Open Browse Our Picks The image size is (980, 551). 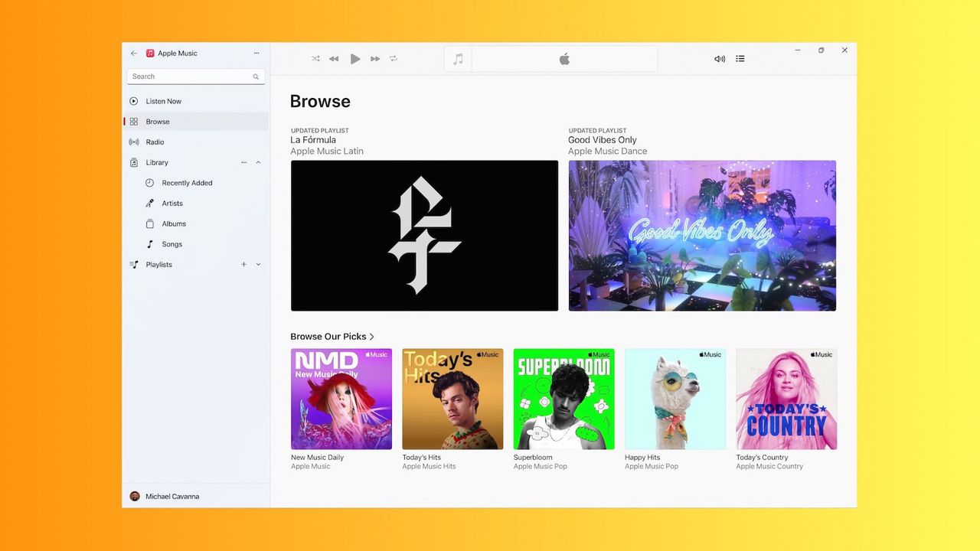click(x=330, y=336)
